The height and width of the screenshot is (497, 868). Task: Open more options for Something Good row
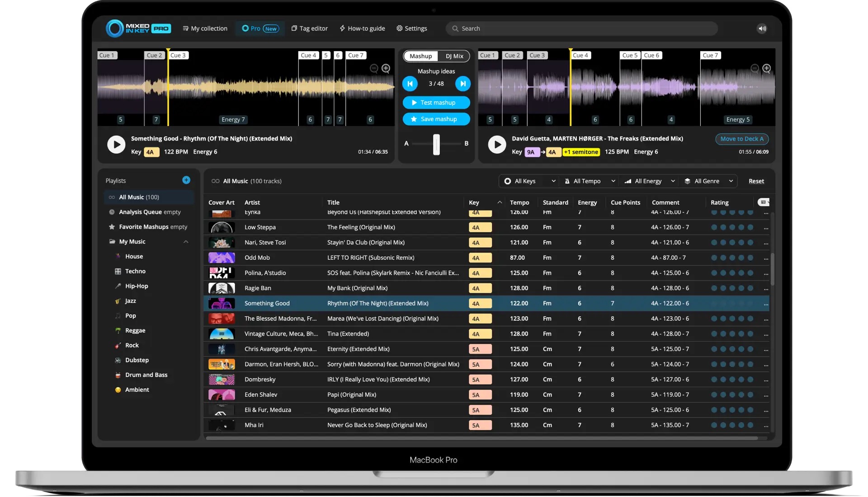[x=766, y=304]
